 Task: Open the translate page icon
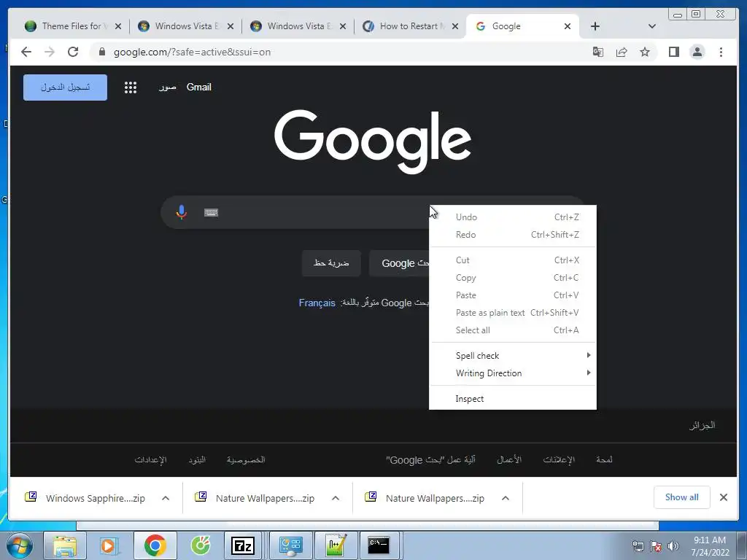[598, 52]
